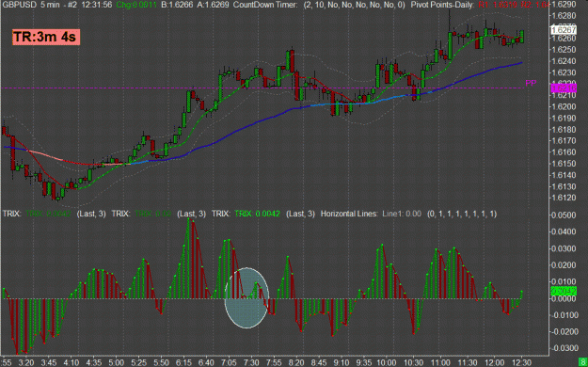This screenshot has width=588, height=367.
Task: Click the "Pivot Points-Daily:" study label
Action: pyautogui.click(x=442, y=5)
